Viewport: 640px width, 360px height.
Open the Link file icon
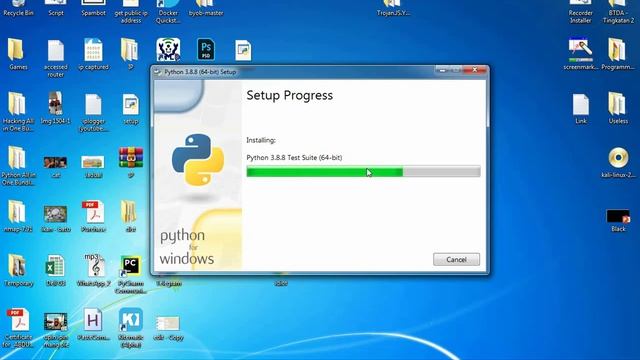(x=580, y=109)
